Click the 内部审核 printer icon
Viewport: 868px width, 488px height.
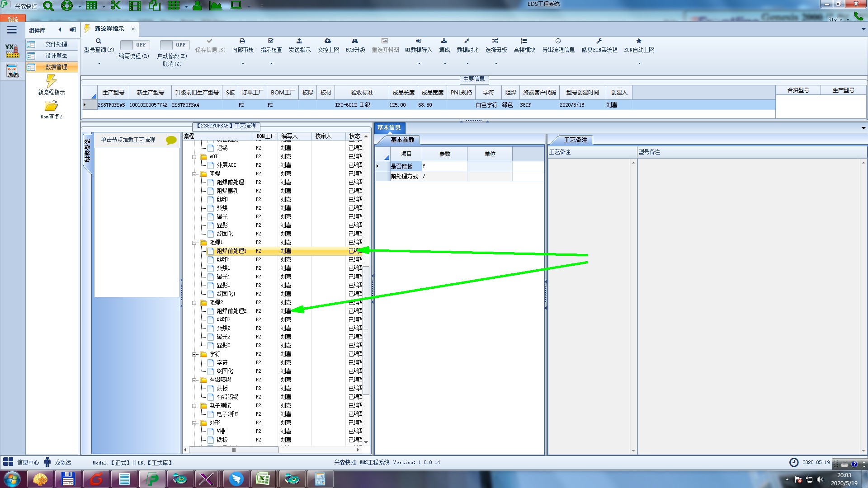pos(242,41)
